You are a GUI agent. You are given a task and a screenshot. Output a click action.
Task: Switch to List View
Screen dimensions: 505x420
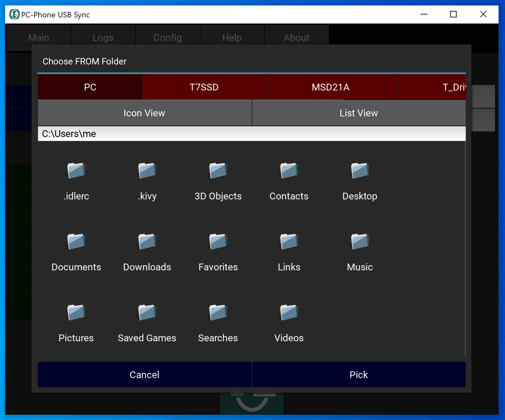coord(359,113)
